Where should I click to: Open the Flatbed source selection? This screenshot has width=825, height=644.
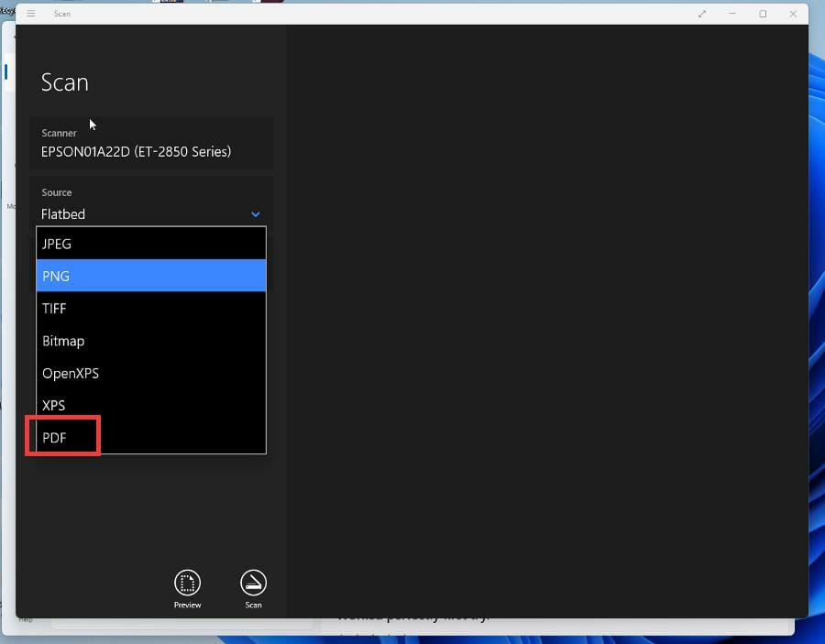click(x=151, y=214)
